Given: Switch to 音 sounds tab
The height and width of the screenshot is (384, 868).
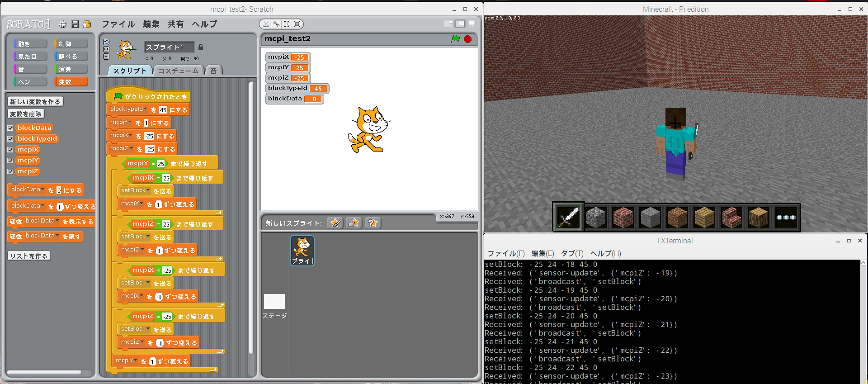Looking at the screenshot, I should (213, 71).
